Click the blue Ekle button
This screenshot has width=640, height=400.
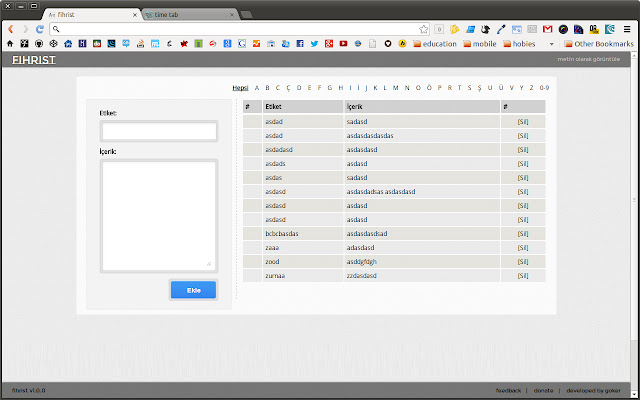click(x=193, y=290)
